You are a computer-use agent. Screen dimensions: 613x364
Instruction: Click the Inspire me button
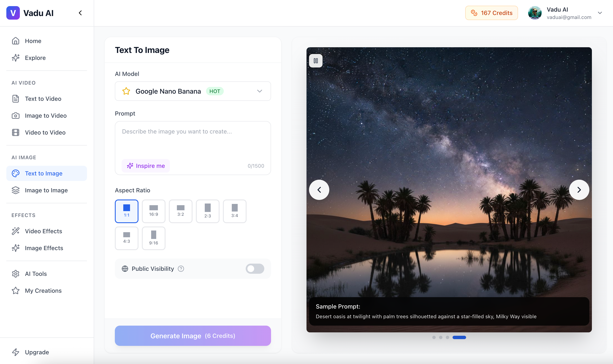[146, 166]
